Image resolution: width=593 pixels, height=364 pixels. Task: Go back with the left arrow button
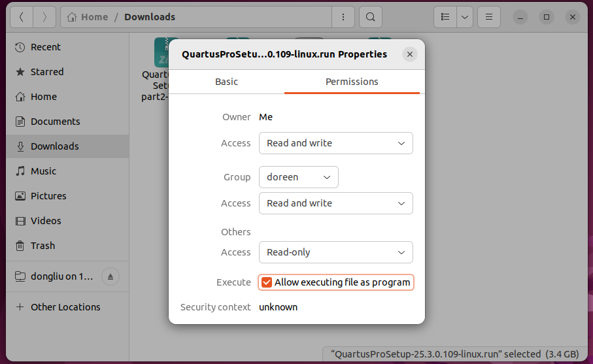22,17
